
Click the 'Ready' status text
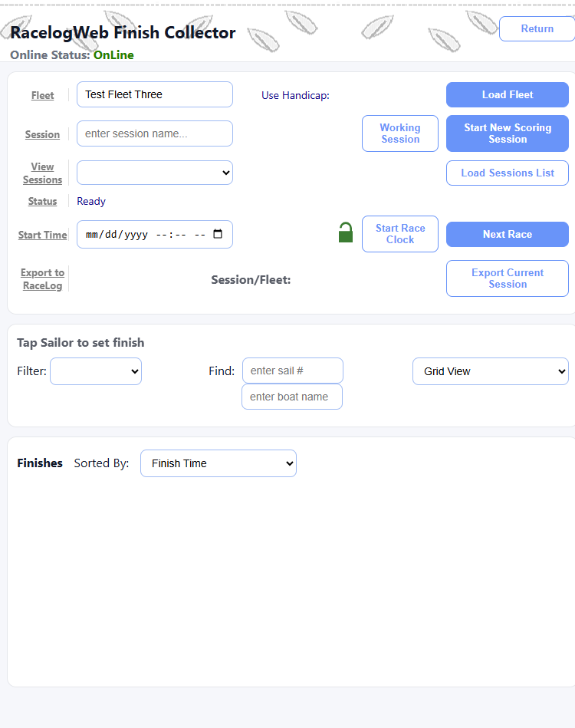pyautogui.click(x=91, y=201)
